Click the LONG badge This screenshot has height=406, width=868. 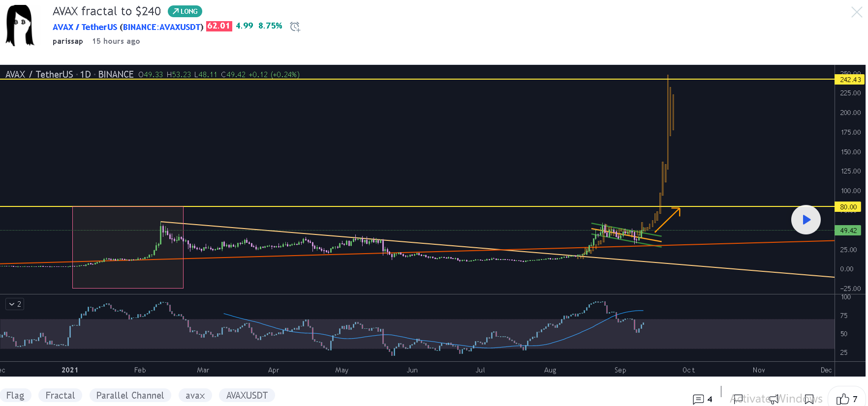tap(185, 11)
